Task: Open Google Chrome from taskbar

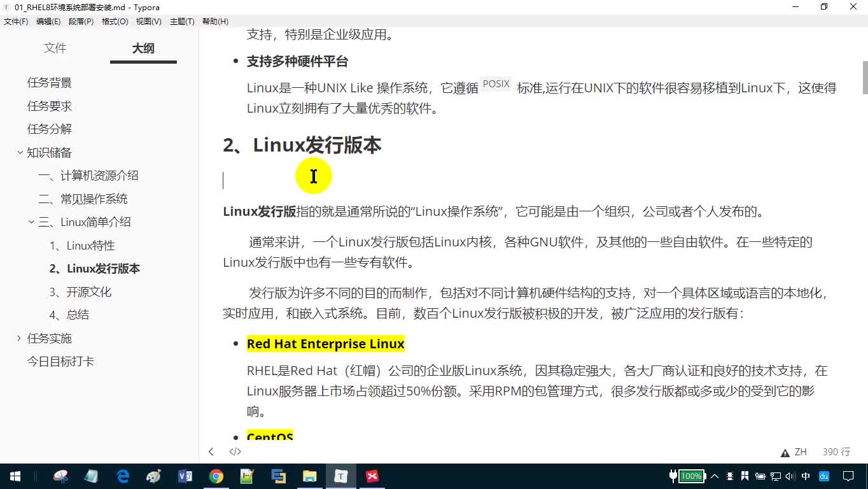Action: pyautogui.click(x=216, y=476)
